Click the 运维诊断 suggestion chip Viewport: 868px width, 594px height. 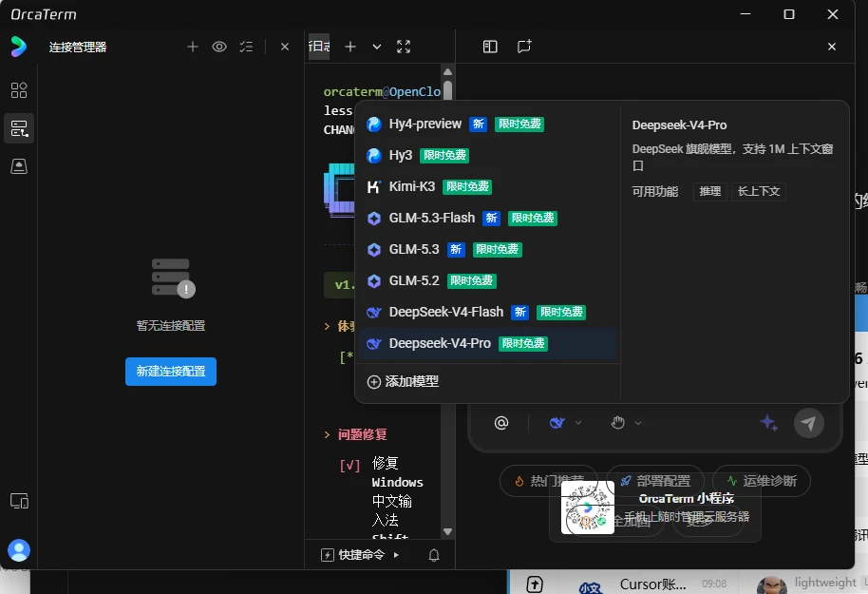(762, 481)
